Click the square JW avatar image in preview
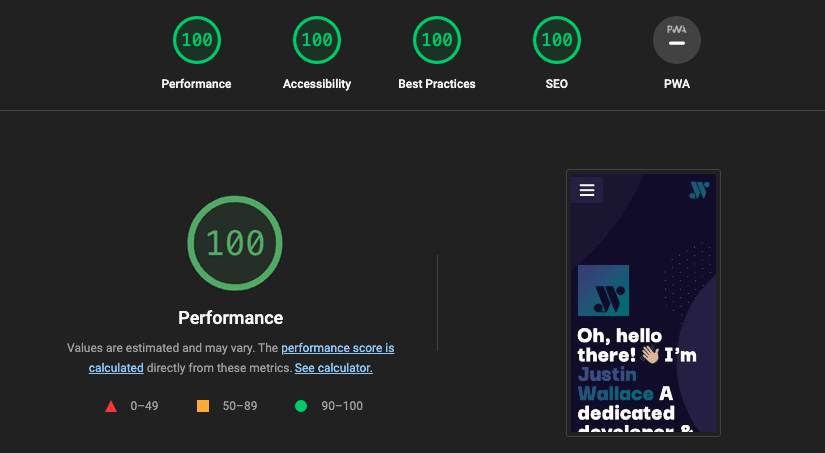The image size is (825, 453). [604, 290]
